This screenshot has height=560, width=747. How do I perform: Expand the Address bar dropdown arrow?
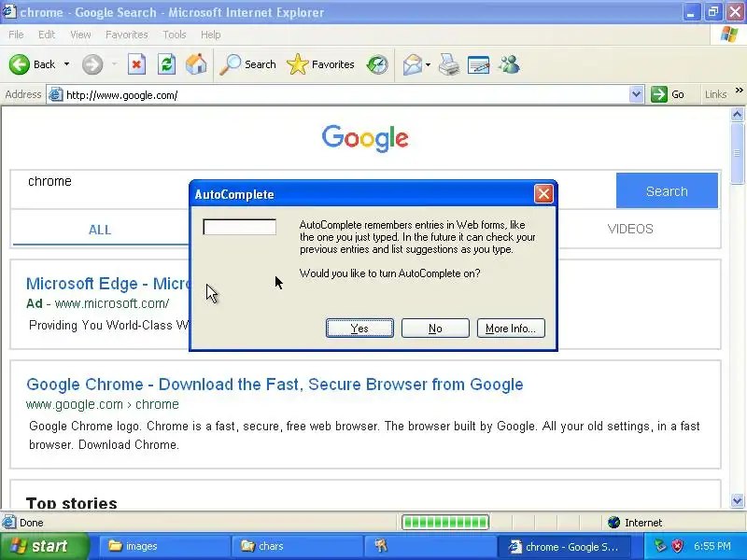(x=636, y=95)
